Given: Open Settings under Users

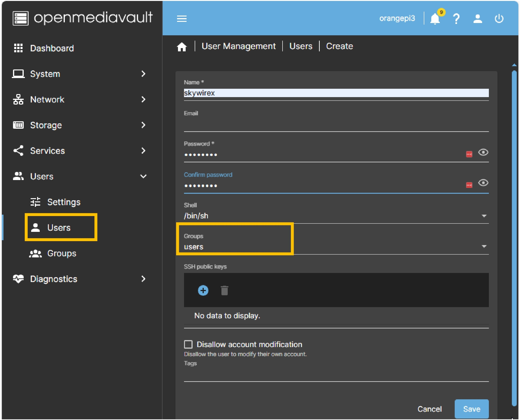Looking at the screenshot, I should [63, 202].
